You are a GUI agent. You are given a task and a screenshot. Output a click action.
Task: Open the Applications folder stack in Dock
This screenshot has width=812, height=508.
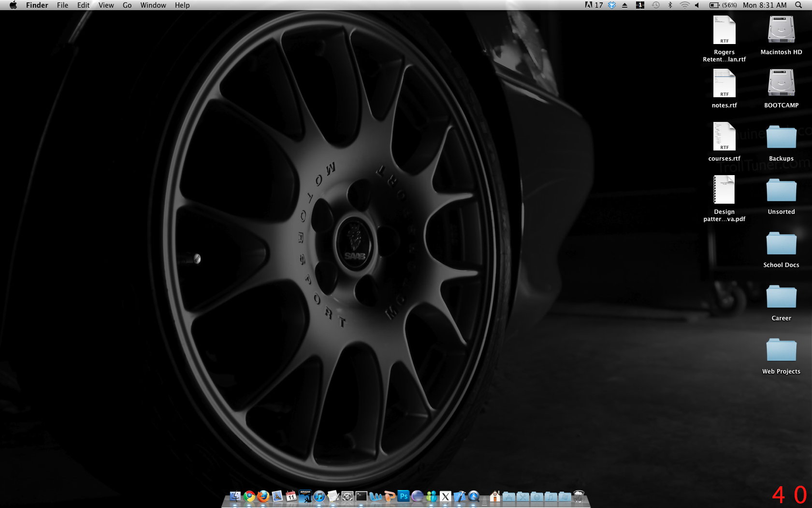(x=509, y=496)
